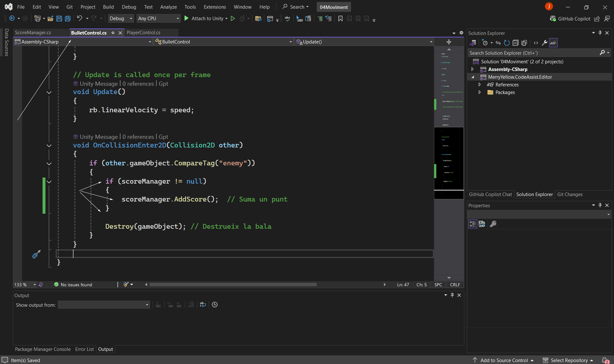Click the screwdriver quick actions icon in margin
The width and height of the screenshot is (614, 364).
tap(36, 254)
